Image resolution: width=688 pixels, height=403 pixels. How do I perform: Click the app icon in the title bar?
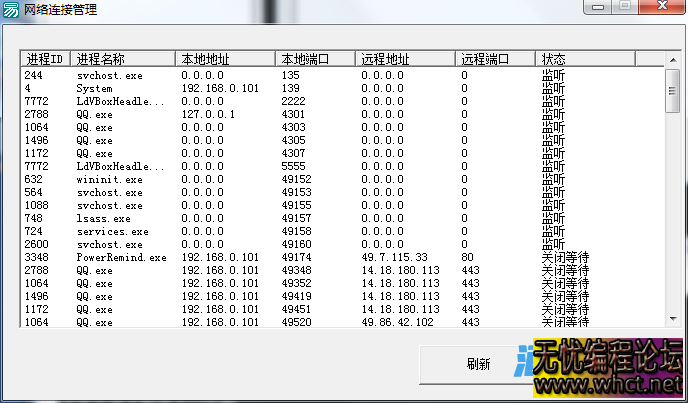[11, 9]
